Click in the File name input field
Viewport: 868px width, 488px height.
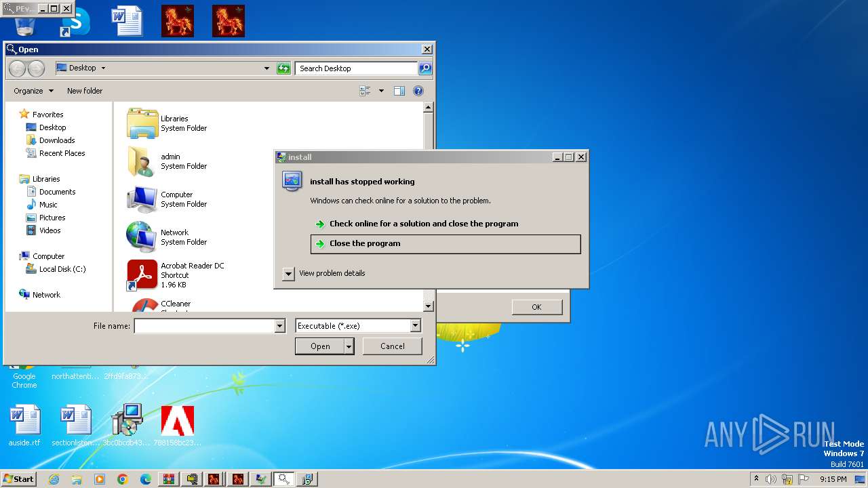coord(204,326)
